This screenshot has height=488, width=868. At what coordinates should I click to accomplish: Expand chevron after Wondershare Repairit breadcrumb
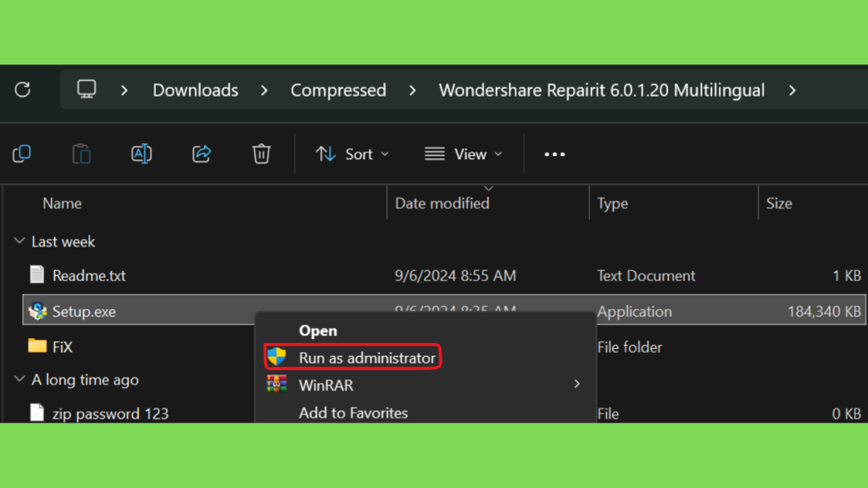point(793,90)
